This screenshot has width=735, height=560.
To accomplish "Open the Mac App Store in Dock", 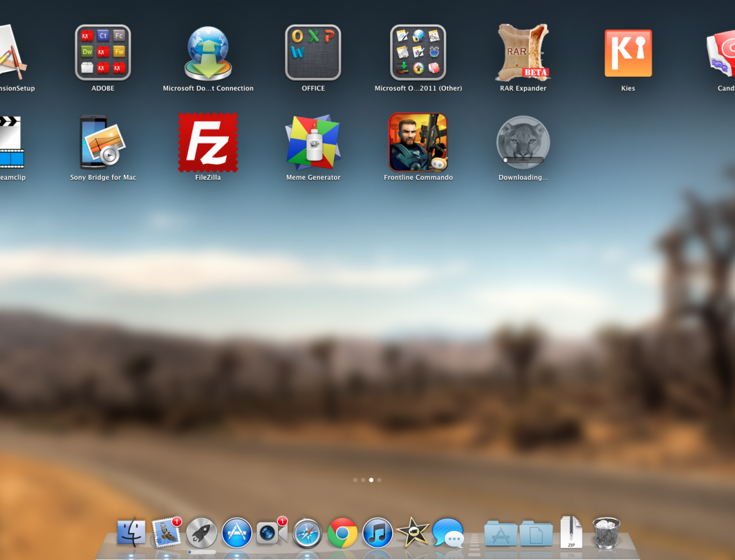I will [x=237, y=533].
